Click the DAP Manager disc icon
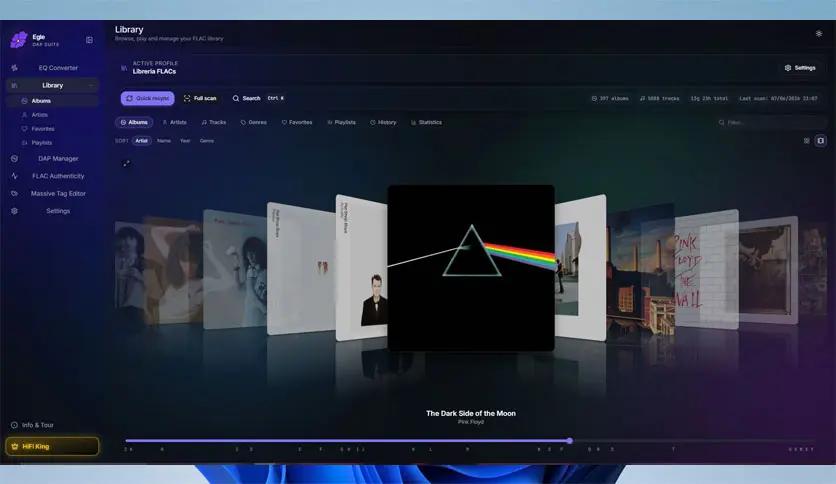The height and width of the screenshot is (484, 836). (x=14, y=158)
